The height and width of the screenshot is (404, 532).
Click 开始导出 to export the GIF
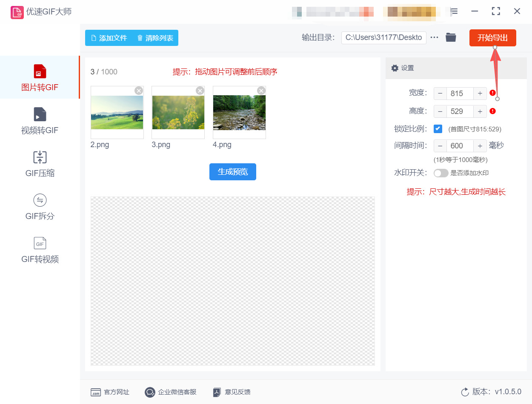[x=492, y=37]
